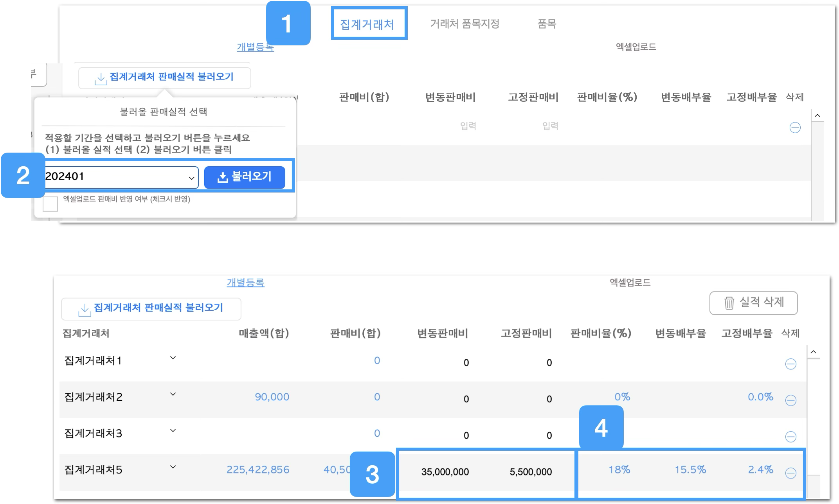Image resolution: width=839 pixels, height=504 pixels.
Task: Expand 집계거래처3 dropdown chevron
Action: point(173,430)
